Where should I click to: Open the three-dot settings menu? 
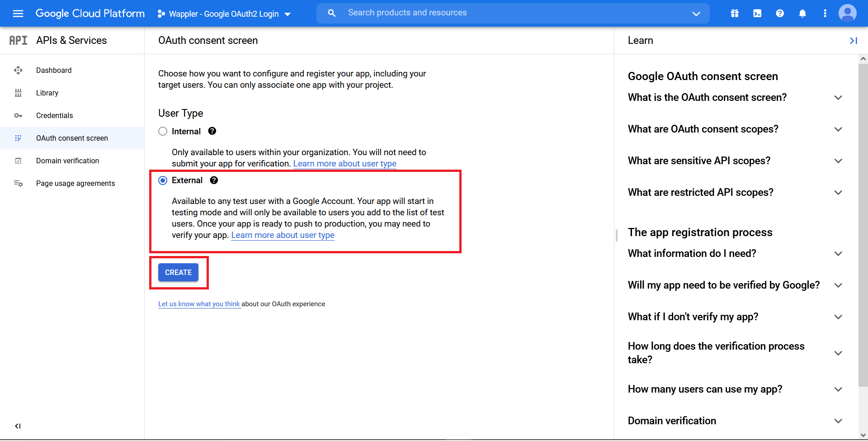pyautogui.click(x=825, y=14)
